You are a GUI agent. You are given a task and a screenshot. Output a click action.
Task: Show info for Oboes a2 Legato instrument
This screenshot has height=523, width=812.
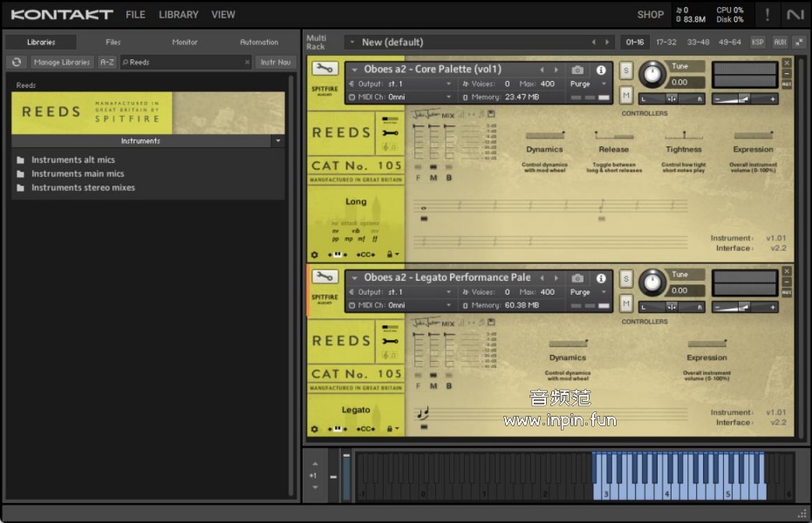point(601,278)
